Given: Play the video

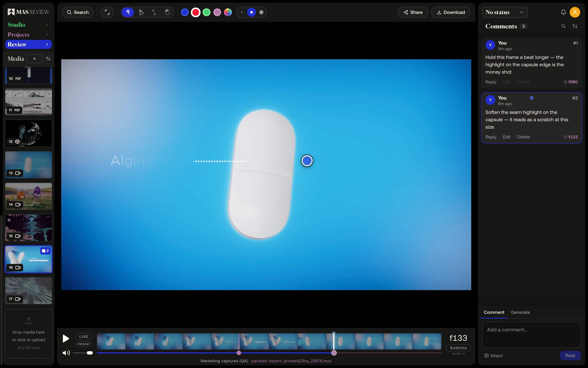Looking at the screenshot, I should coord(66,339).
